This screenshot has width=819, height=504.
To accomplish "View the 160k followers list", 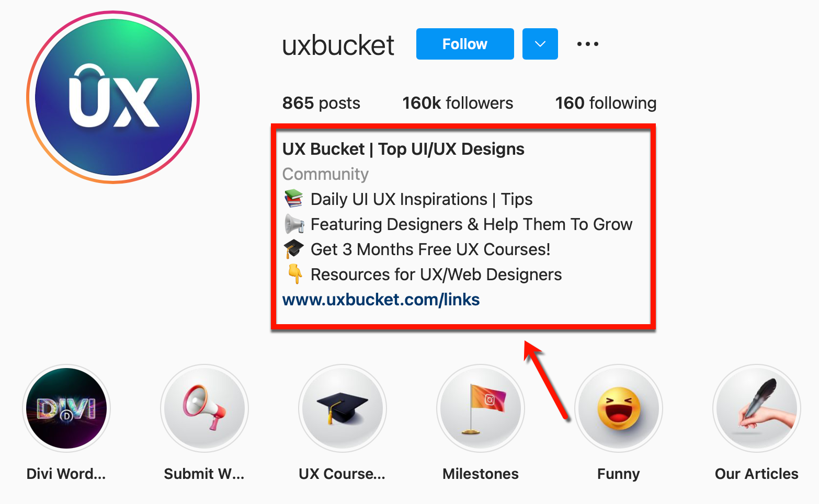I will point(458,103).
